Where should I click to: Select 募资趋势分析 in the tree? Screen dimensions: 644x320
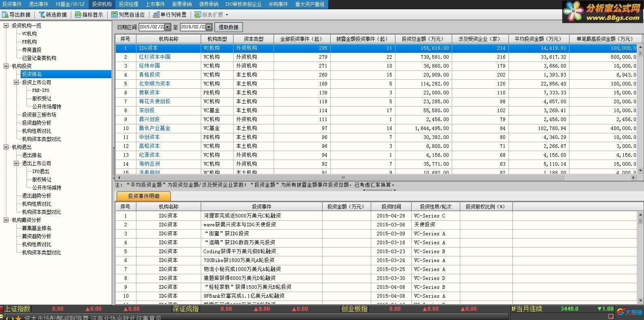coord(37,236)
